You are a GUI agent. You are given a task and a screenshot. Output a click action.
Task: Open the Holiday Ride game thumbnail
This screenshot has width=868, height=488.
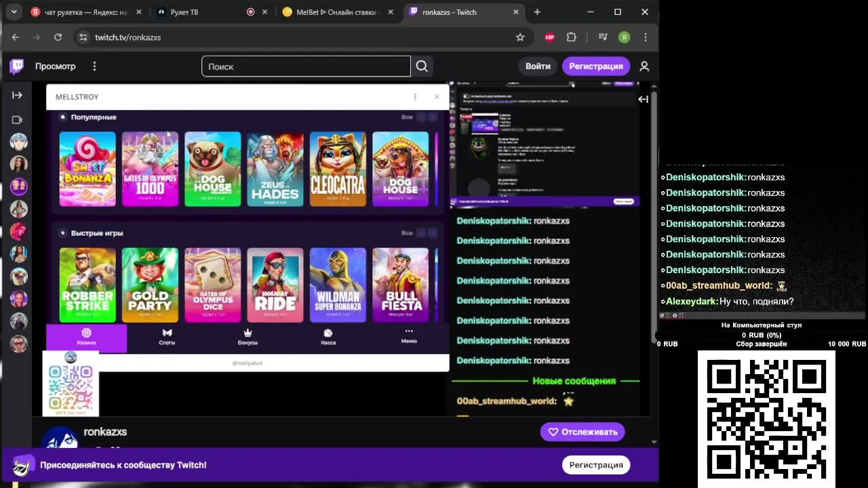click(x=275, y=285)
